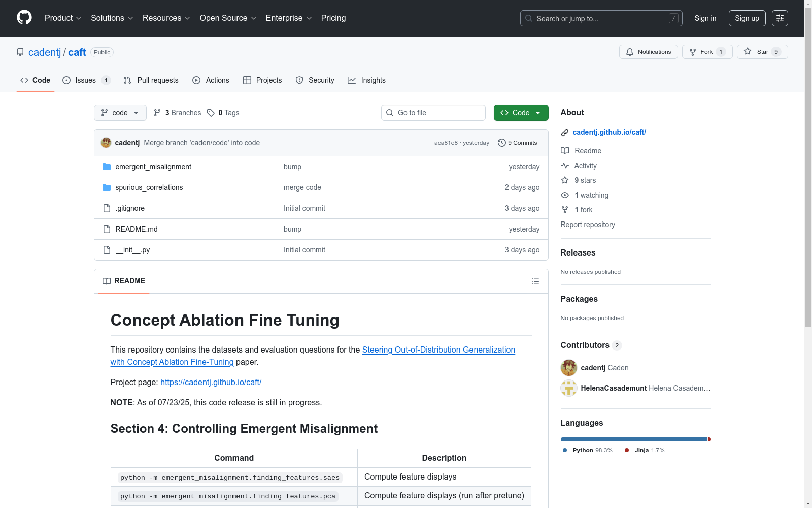812x508 pixels.
Task: Click the README.md file icon
Action: point(107,229)
